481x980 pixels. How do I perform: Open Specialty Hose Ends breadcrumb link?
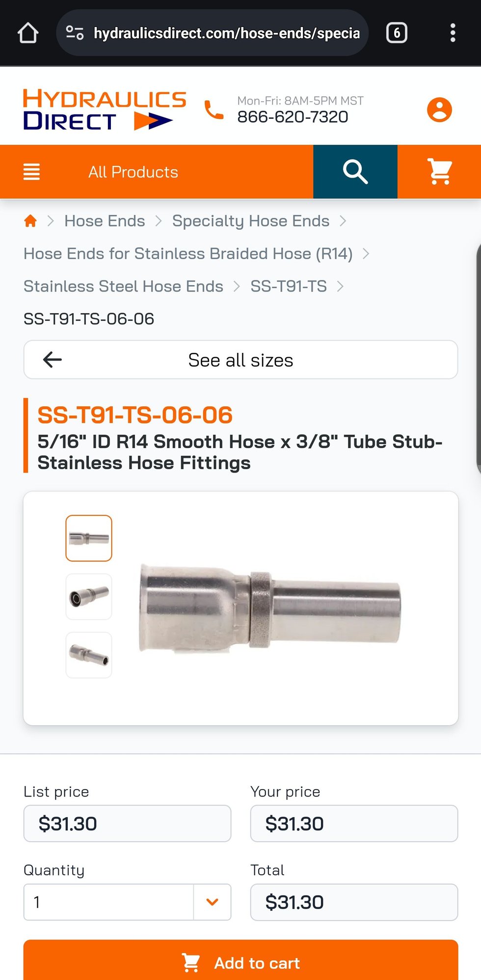(x=250, y=221)
